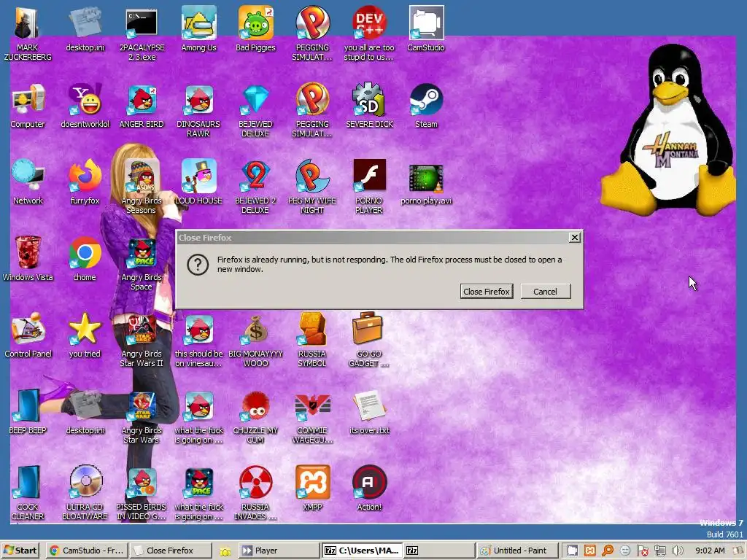
Task: Open the Angry Birds Space icon
Action: (142, 264)
